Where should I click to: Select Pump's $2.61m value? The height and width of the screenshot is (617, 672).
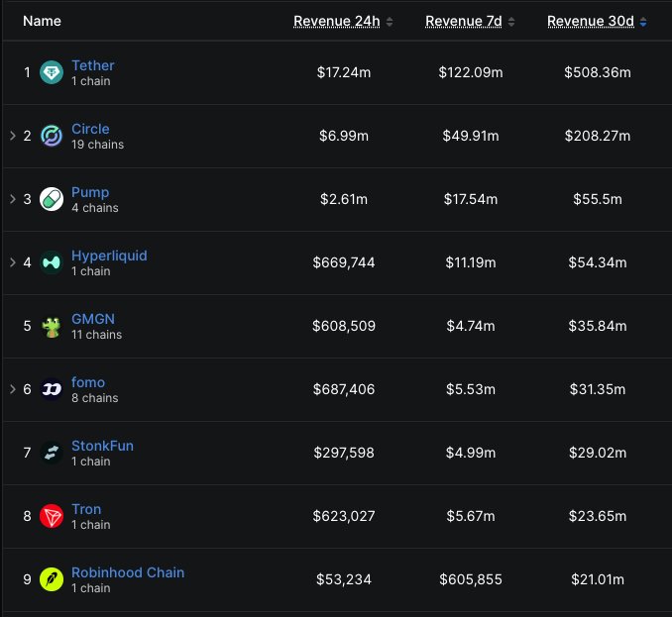point(344,199)
